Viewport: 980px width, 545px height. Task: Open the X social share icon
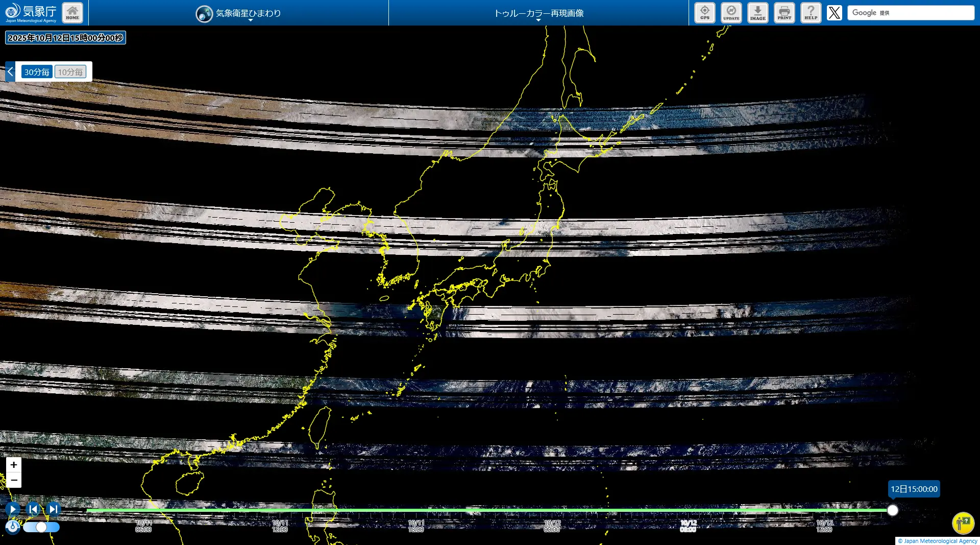(x=834, y=13)
